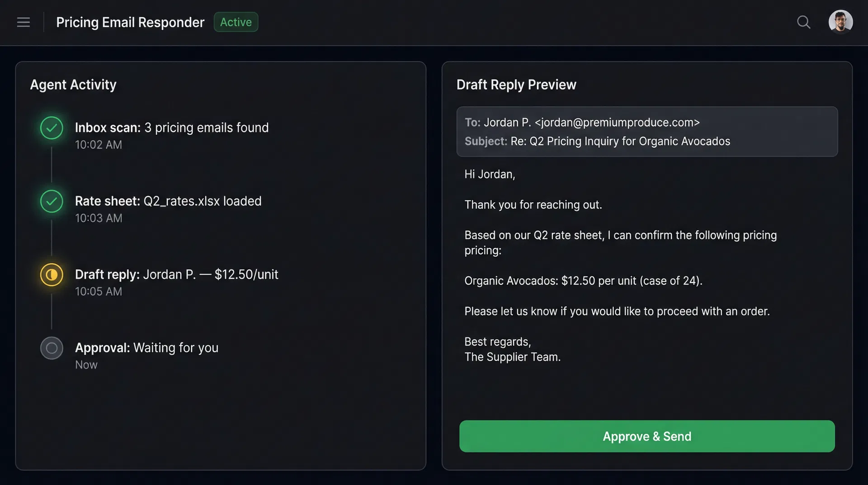Image resolution: width=868 pixels, height=485 pixels.
Task: Open the Draft reply Jordan P. entry
Action: pos(176,275)
